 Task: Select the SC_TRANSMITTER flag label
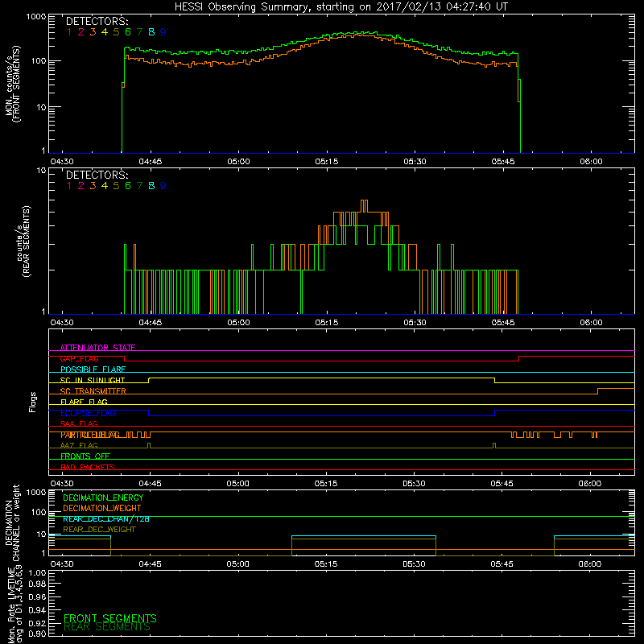click(x=93, y=391)
